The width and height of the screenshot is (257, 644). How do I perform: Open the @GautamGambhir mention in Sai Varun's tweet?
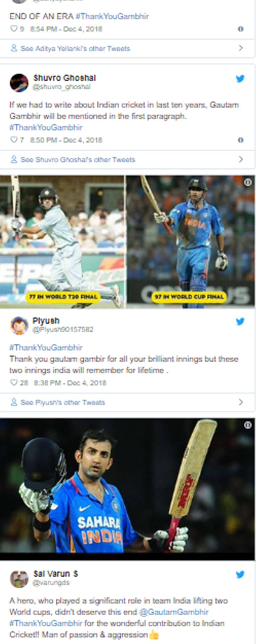(174, 612)
